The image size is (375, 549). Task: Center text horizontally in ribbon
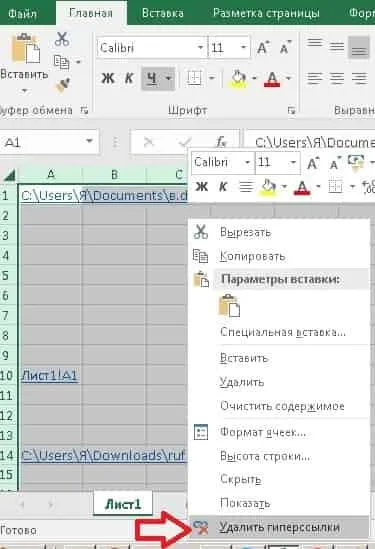[x=336, y=78]
